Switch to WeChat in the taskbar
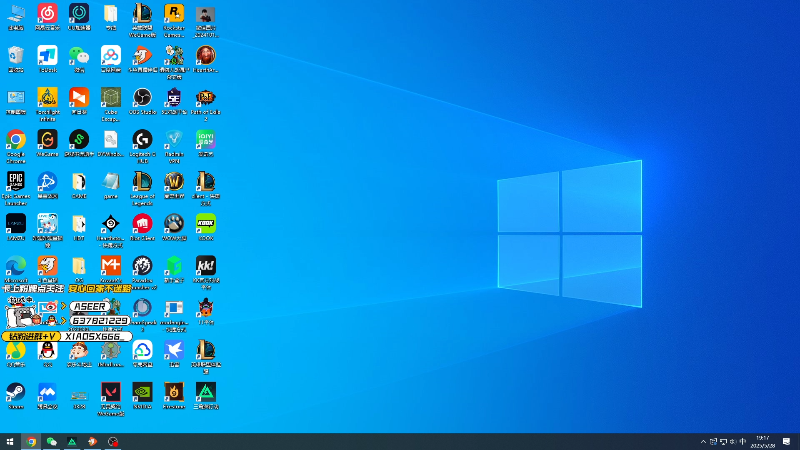The height and width of the screenshot is (450, 800). (52, 441)
